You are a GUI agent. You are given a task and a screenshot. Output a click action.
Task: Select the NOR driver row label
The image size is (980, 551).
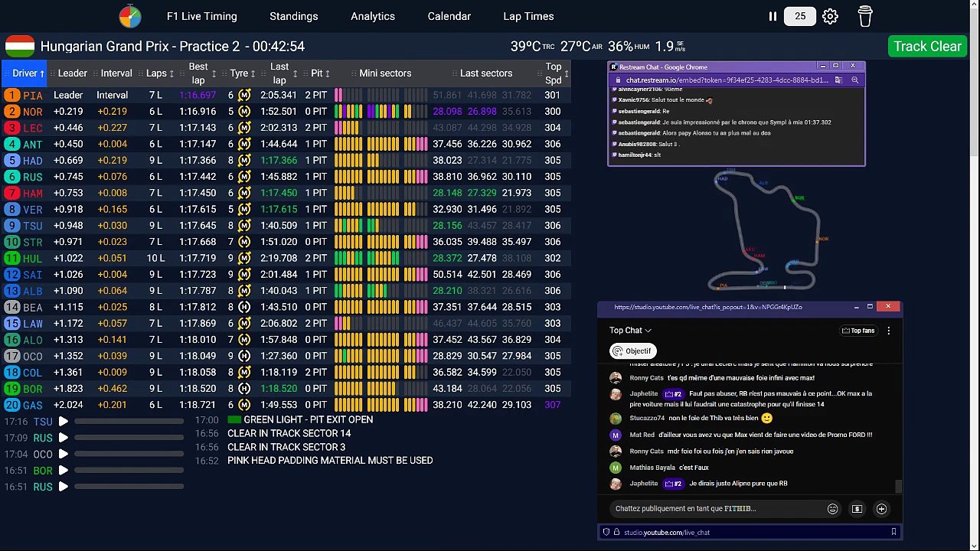(33, 112)
